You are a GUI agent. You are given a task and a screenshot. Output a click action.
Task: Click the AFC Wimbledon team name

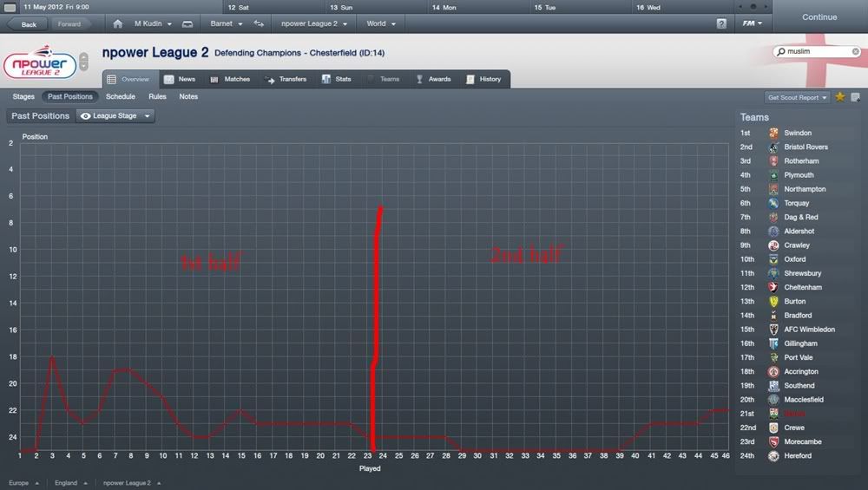click(809, 330)
